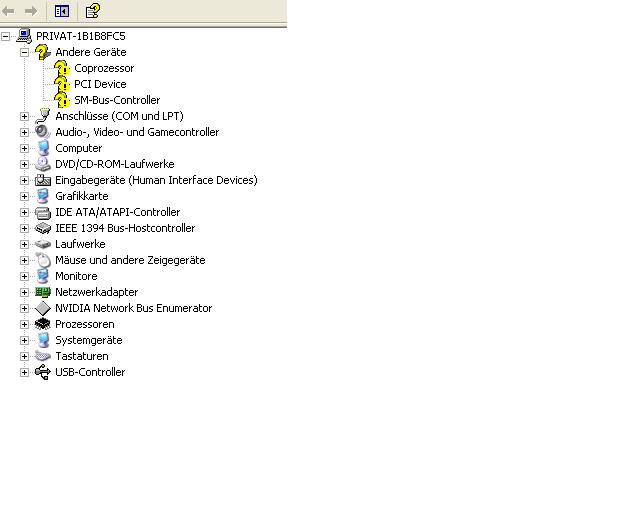Click the Back arrow toolbar icon

pyautogui.click(x=9, y=11)
